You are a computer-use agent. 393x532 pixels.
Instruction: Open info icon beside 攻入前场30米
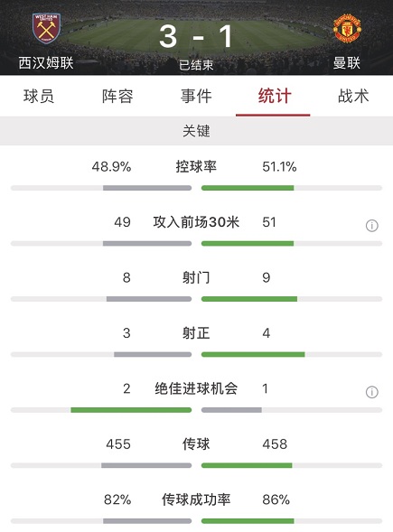coord(372,225)
